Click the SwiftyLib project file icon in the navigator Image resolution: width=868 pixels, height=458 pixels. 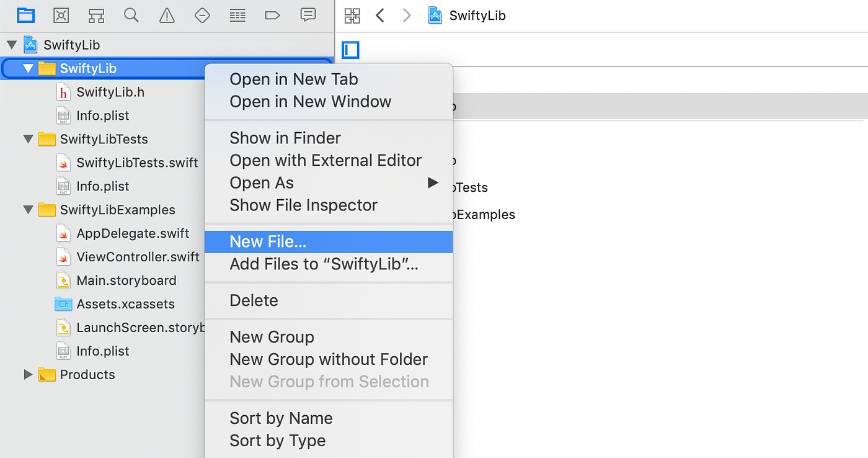(30, 44)
